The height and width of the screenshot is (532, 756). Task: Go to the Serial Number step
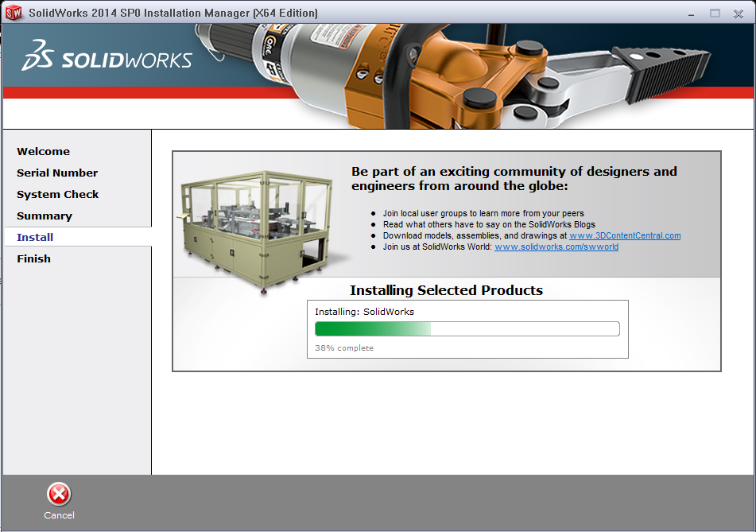pyautogui.click(x=57, y=173)
